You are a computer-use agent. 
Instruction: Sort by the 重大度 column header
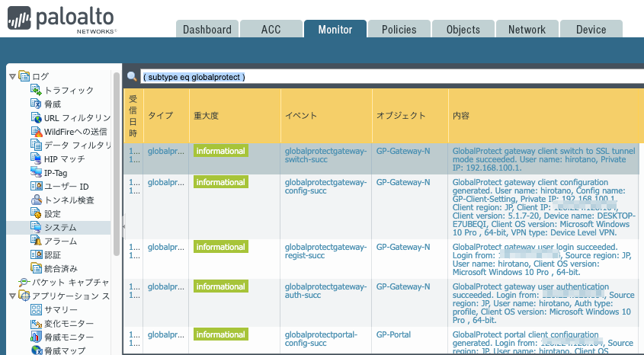point(235,116)
